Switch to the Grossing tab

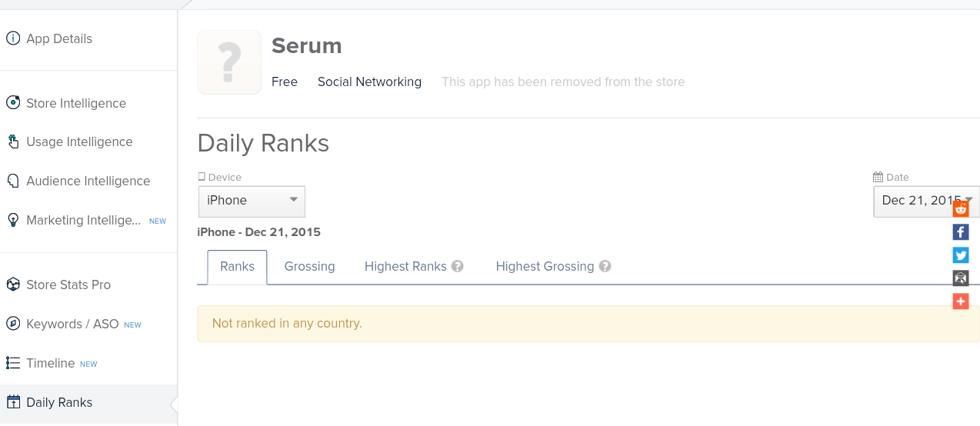click(x=309, y=267)
